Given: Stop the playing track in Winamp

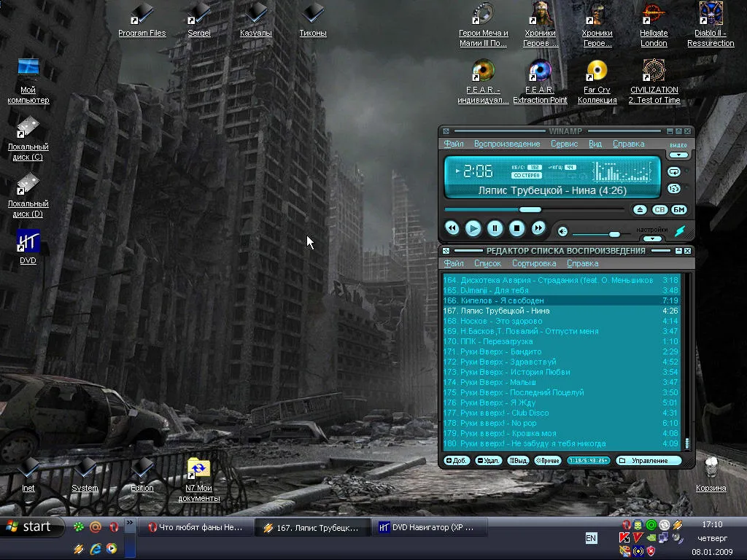Looking at the screenshot, I should pyautogui.click(x=516, y=228).
